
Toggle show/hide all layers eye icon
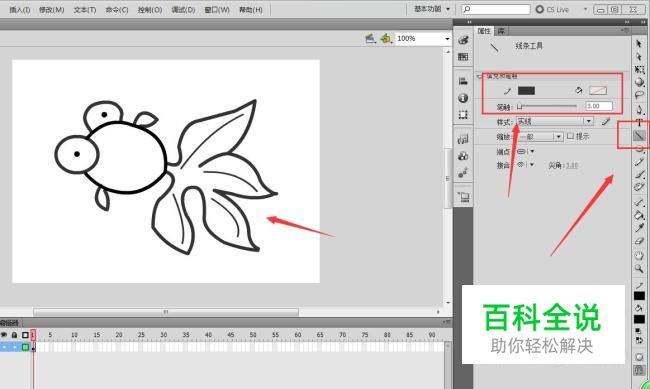(x=4, y=335)
